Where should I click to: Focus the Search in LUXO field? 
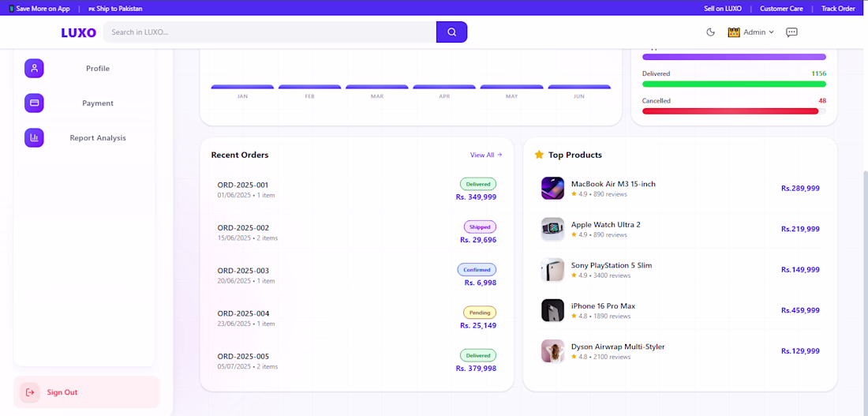(270, 32)
